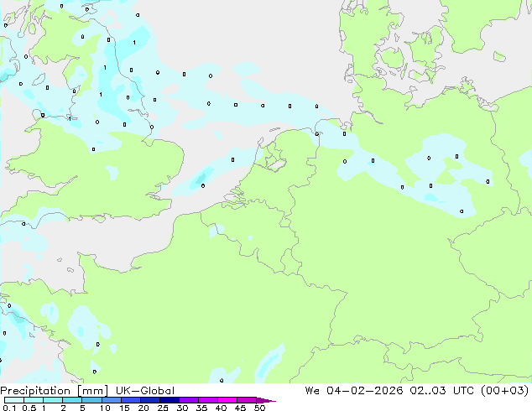Click the 30–35 mm purple swatch
The image size is (532, 411).
[x=188, y=400]
